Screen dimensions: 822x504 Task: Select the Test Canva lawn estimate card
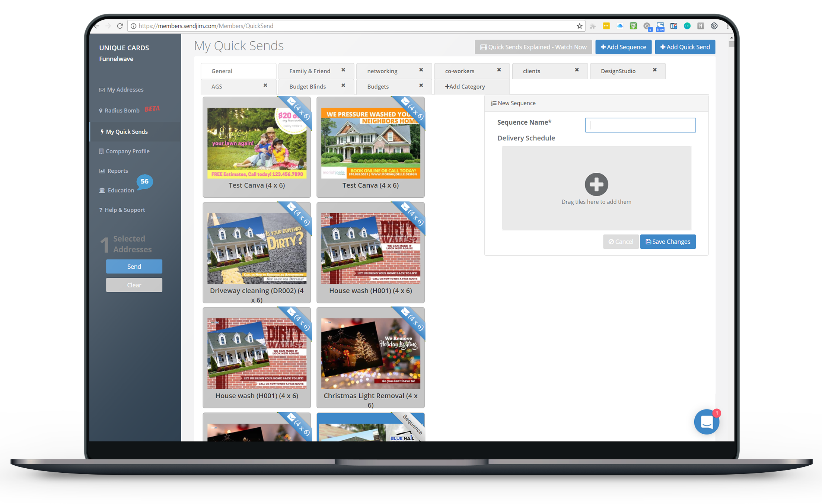[257, 147]
